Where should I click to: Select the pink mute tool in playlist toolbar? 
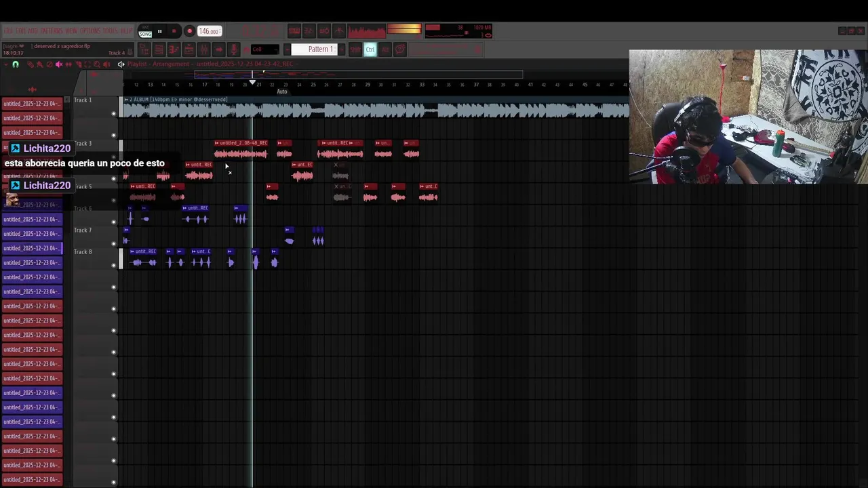[59, 64]
